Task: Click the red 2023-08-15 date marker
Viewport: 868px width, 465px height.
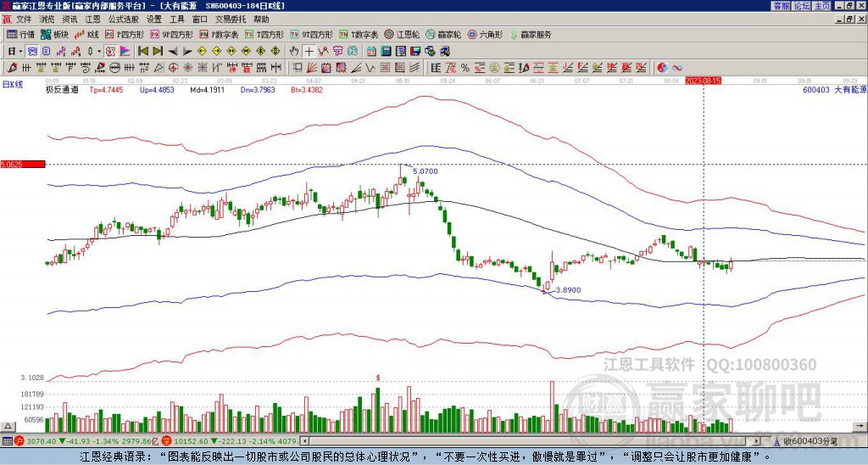Action: tap(703, 81)
